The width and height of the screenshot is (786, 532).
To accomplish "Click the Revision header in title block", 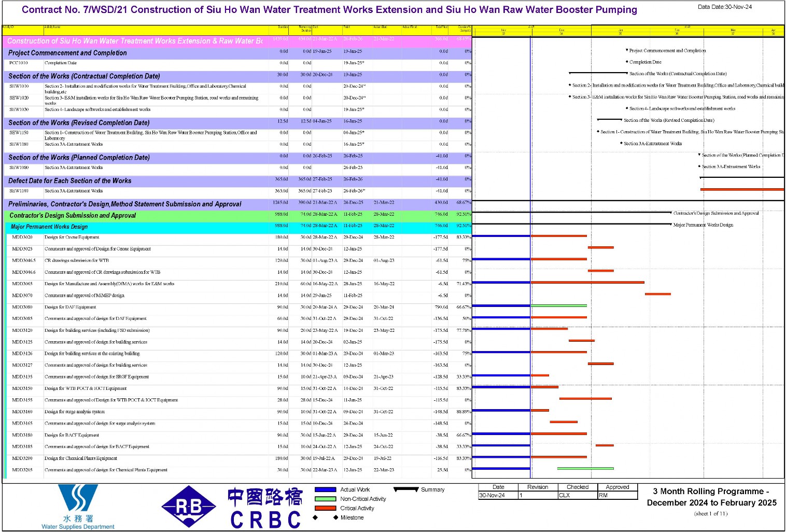I will click(538, 487).
